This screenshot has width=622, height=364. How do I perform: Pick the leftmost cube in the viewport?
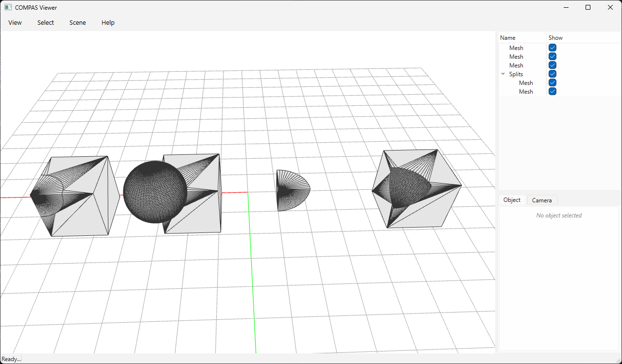tap(75, 196)
